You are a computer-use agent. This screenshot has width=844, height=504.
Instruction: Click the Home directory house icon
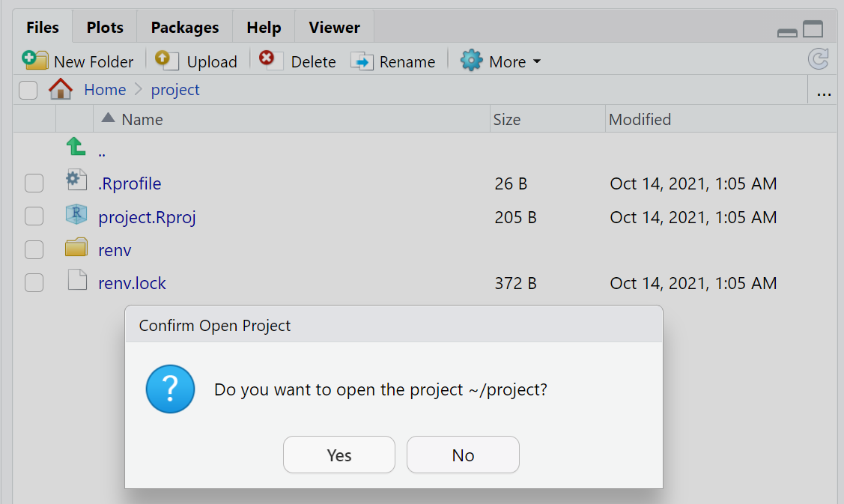point(61,90)
